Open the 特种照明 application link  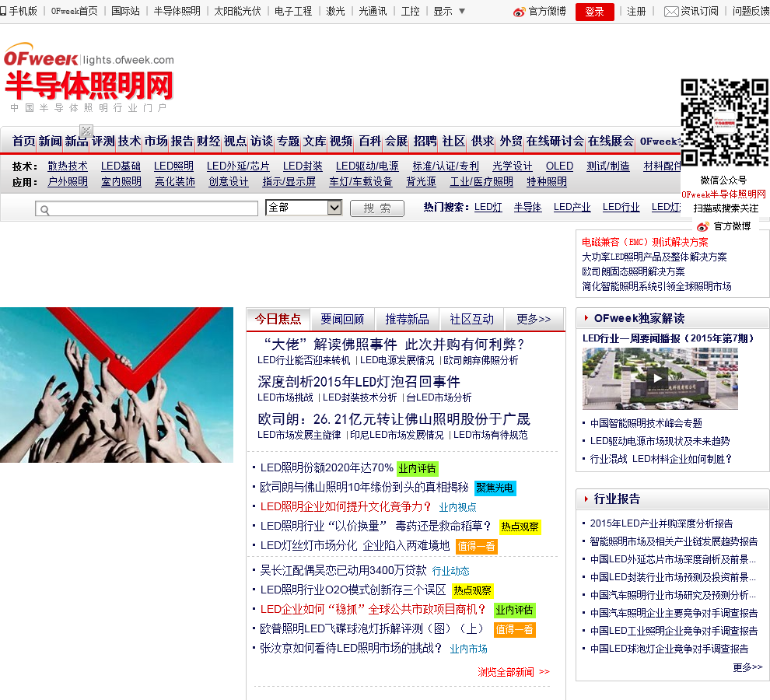[547, 182]
